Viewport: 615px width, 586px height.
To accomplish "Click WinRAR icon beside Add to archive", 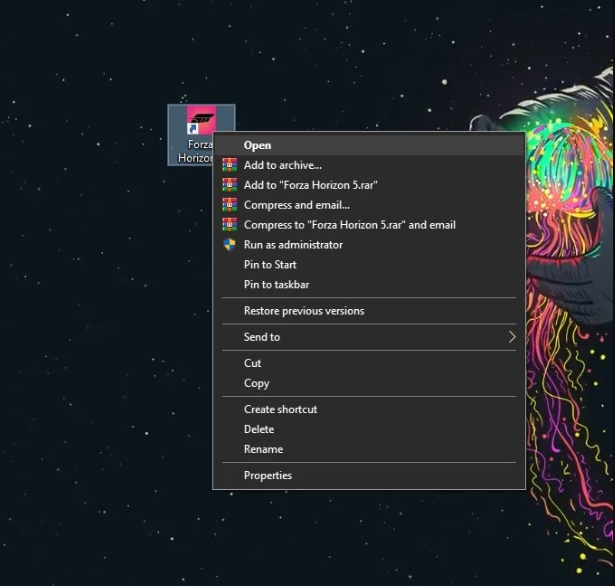I will click(x=229, y=165).
